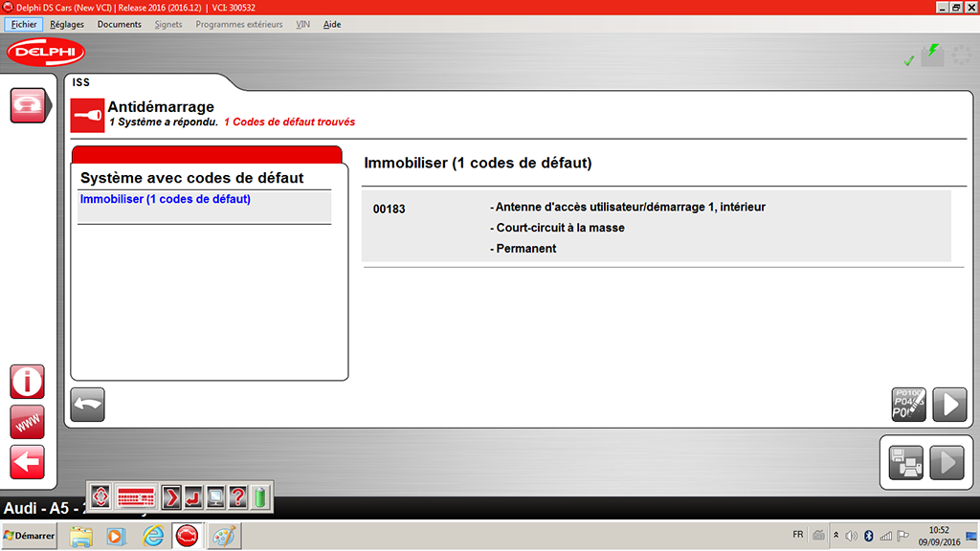Click the monitor icon in floating toolbar
980x551 pixels.
pyautogui.click(x=215, y=497)
